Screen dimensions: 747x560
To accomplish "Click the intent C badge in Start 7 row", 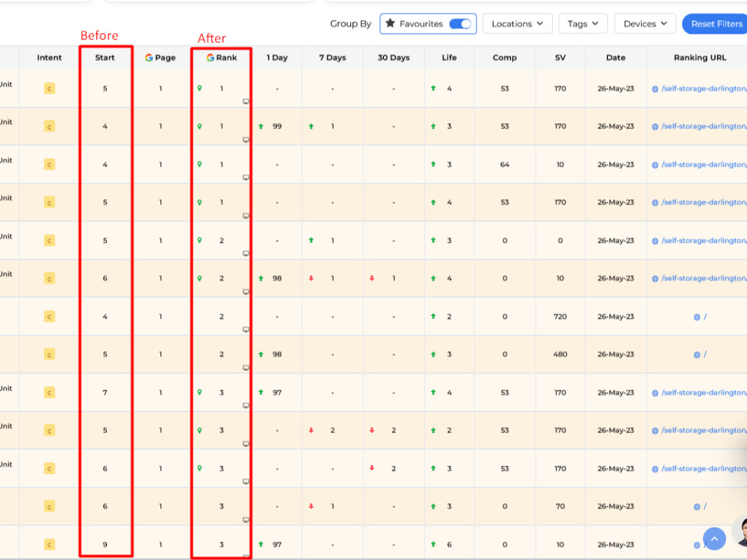I will (x=49, y=393).
